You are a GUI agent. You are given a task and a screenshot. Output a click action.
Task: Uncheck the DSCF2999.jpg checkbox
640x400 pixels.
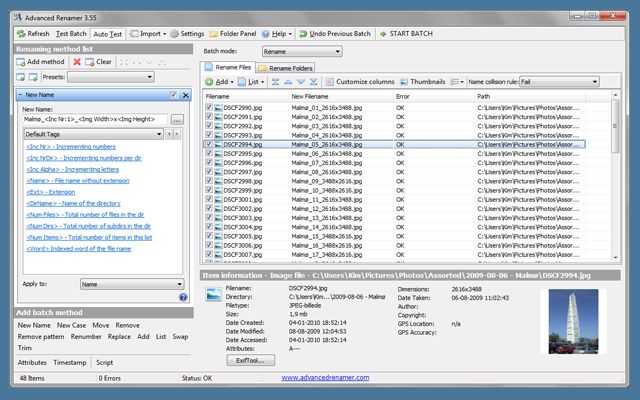coord(209,190)
